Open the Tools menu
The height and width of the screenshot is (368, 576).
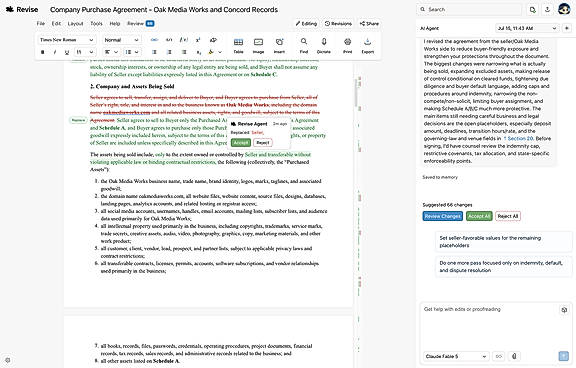tap(96, 24)
